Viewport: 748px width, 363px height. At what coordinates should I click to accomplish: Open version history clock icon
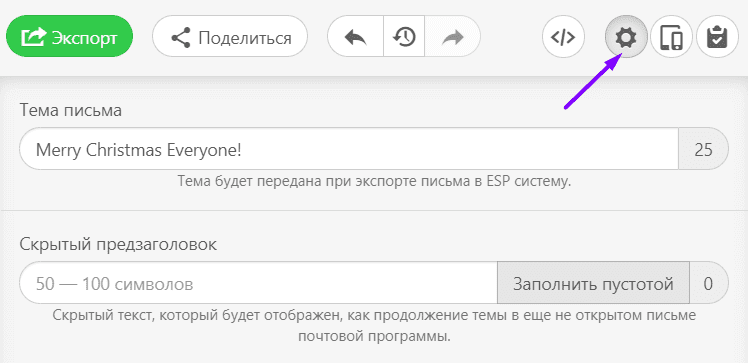click(x=404, y=37)
